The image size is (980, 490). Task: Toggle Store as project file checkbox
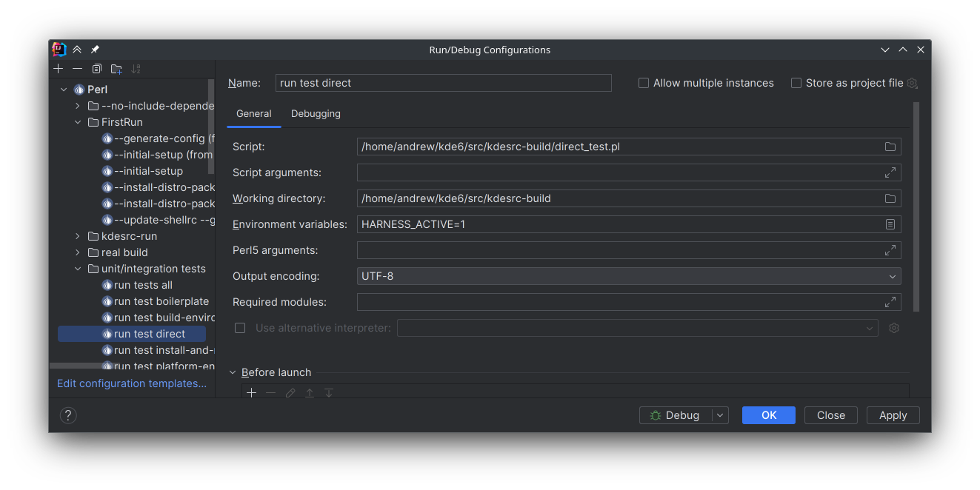point(796,83)
